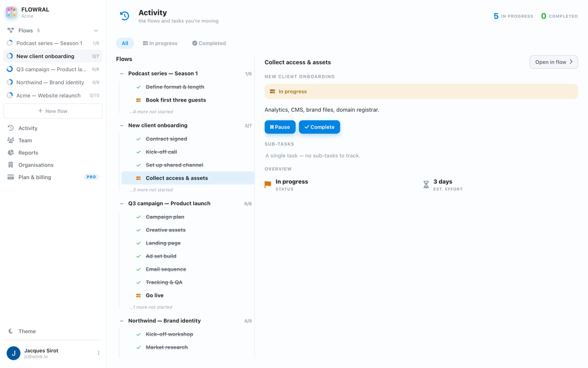This screenshot has width=588, height=368.
Task: Select the Book first three guests task
Action: pos(188,100)
